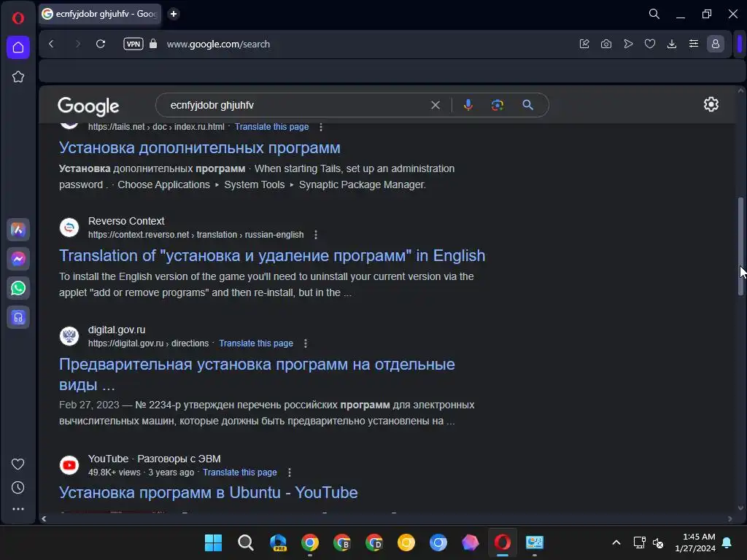Screen dimensions: 747x560
Task: Open sidebar setup three dots
Action: click(x=18, y=509)
